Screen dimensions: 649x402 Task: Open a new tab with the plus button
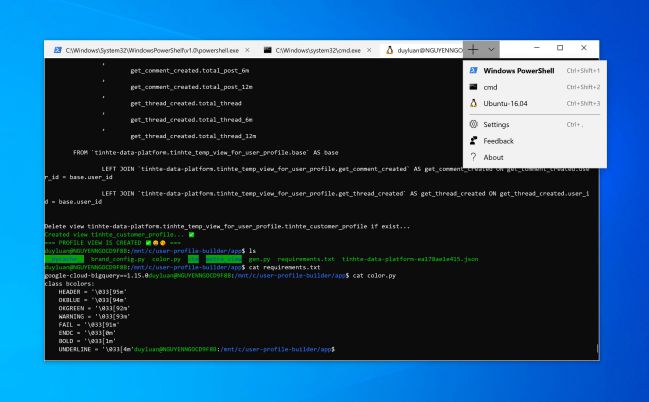point(473,50)
